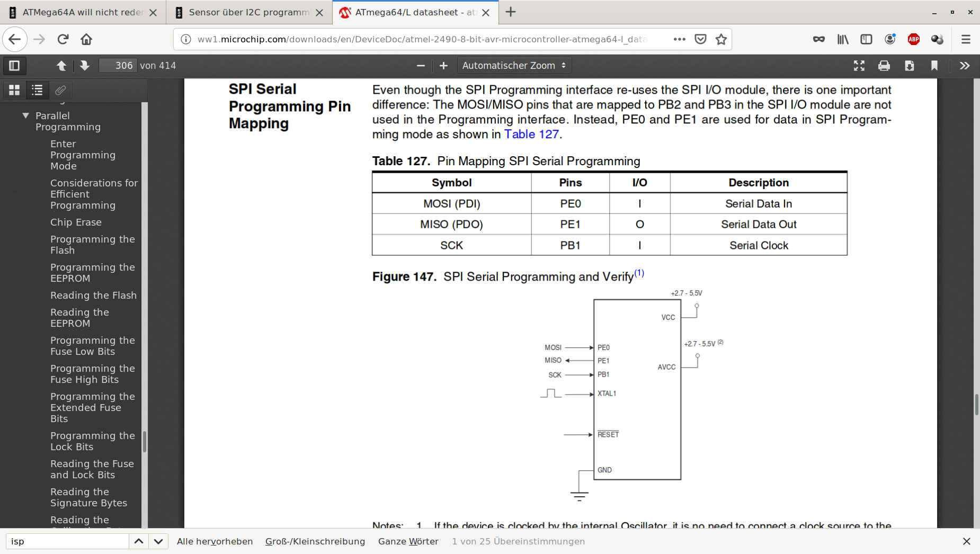Go forward in browser history
The height and width of the screenshot is (554, 980).
tap(39, 39)
